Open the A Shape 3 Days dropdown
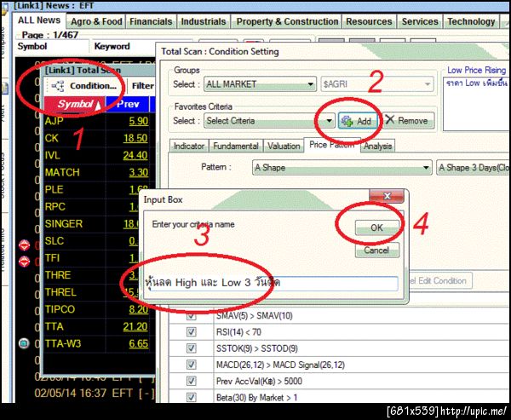 [x=474, y=168]
